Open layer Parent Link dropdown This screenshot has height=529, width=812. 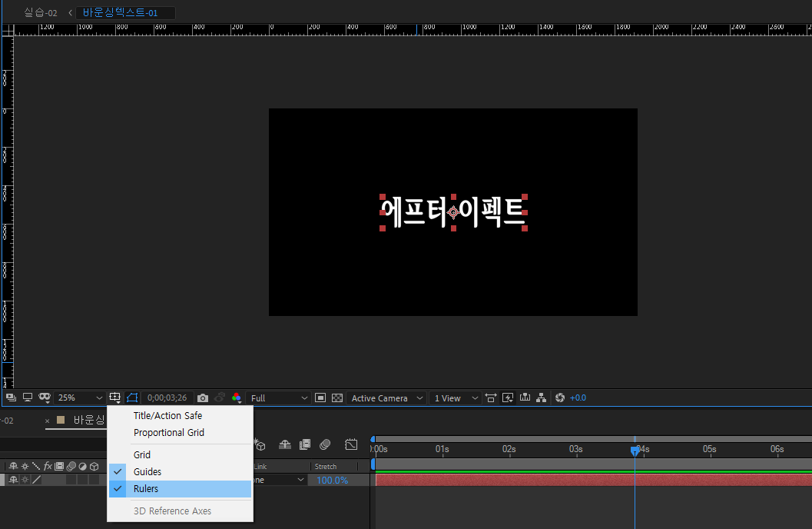279,481
